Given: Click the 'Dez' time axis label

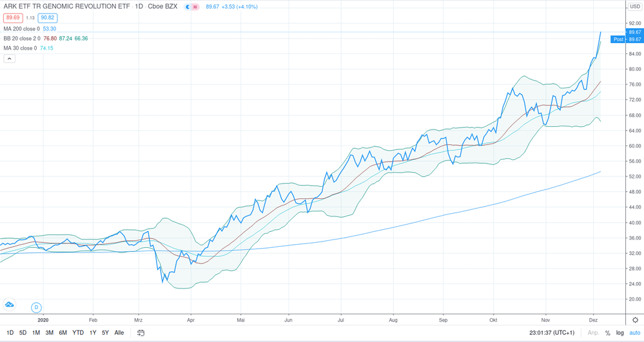Looking at the screenshot, I should pos(593,320).
